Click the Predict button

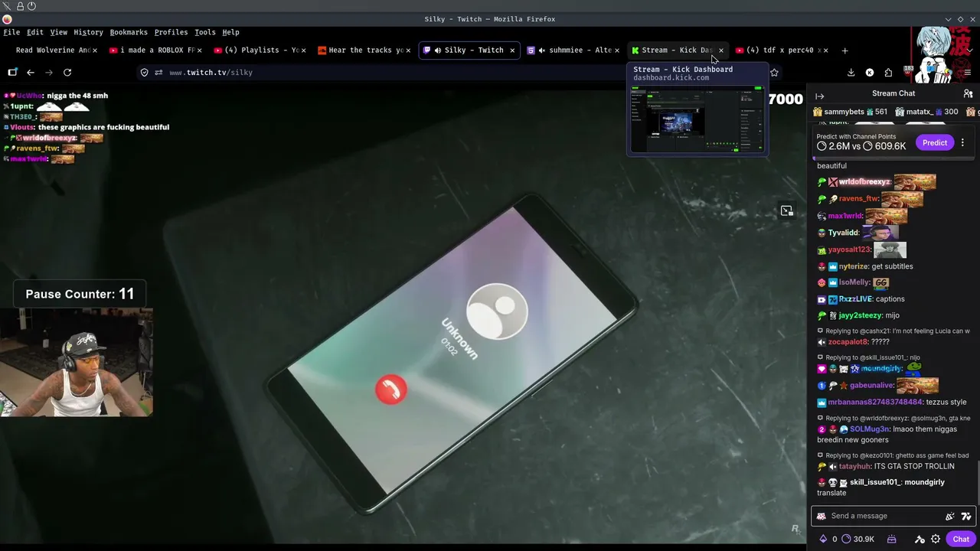coord(935,142)
